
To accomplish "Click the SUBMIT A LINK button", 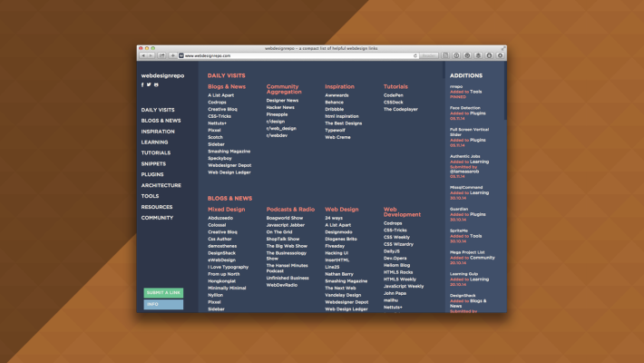I will click(163, 293).
